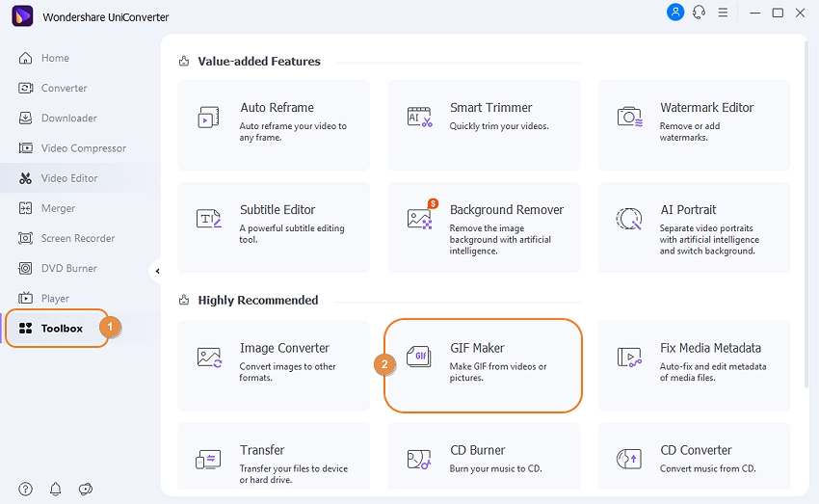
Task: Open the notifications bell icon
Action: pos(56,489)
